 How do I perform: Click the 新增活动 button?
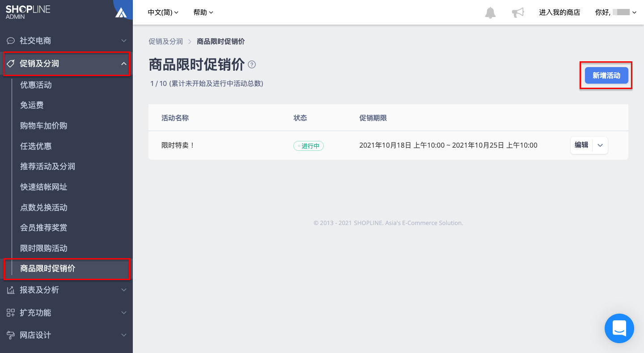click(x=606, y=76)
